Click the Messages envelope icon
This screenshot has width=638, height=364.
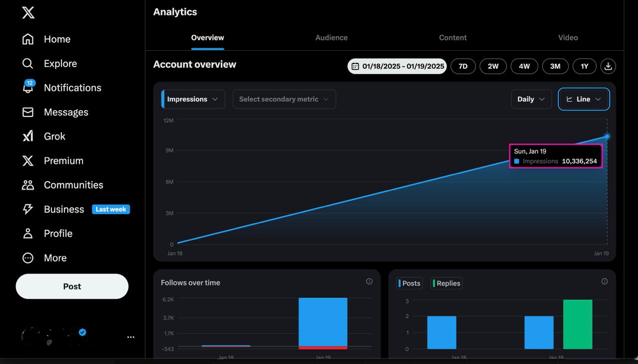tap(28, 112)
